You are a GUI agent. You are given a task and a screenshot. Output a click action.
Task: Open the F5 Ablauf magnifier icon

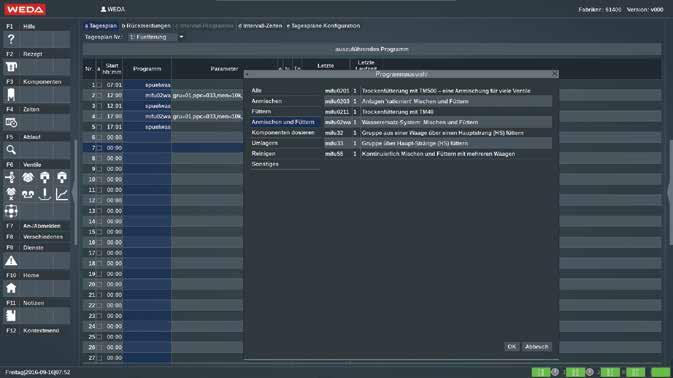[11, 150]
